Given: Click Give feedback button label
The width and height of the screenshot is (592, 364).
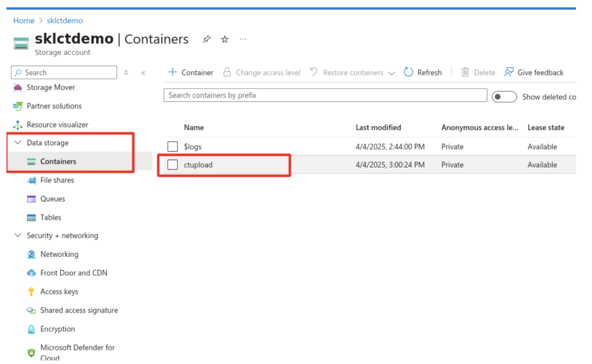Looking at the screenshot, I should click(x=541, y=72).
